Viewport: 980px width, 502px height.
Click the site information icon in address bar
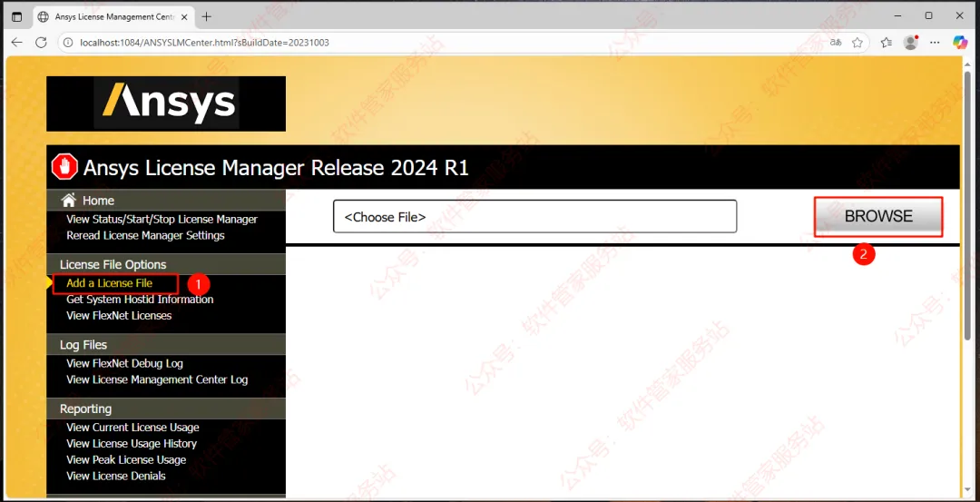(x=68, y=43)
